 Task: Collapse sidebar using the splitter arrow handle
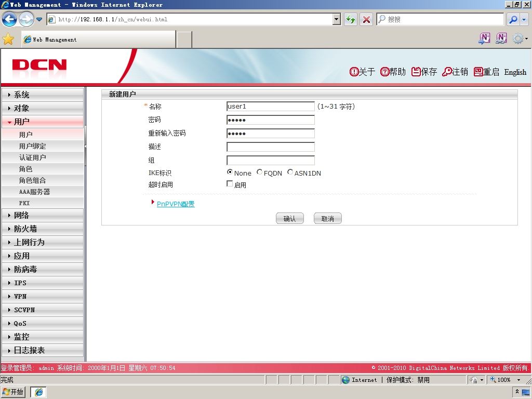(x=86, y=146)
